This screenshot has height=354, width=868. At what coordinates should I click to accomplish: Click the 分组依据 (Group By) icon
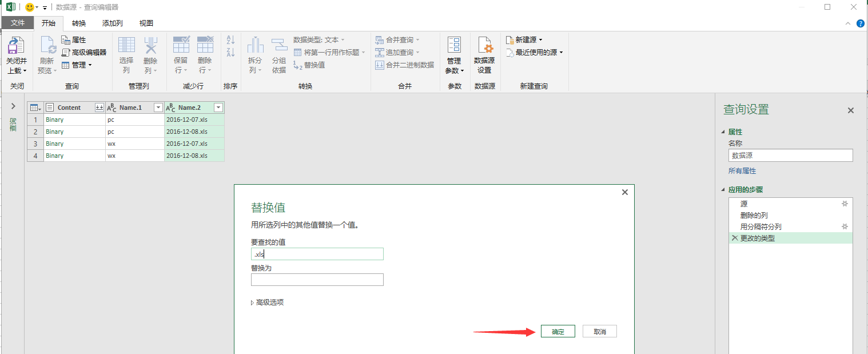[279, 45]
